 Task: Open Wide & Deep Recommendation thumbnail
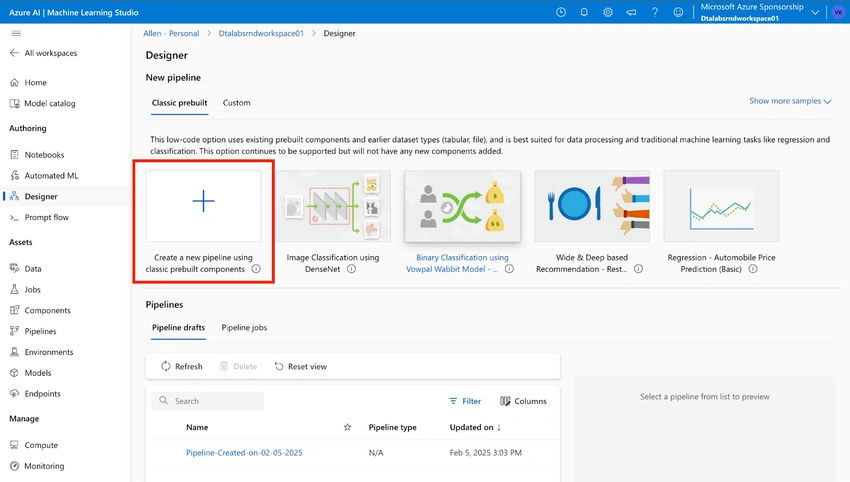(x=592, y=206)
